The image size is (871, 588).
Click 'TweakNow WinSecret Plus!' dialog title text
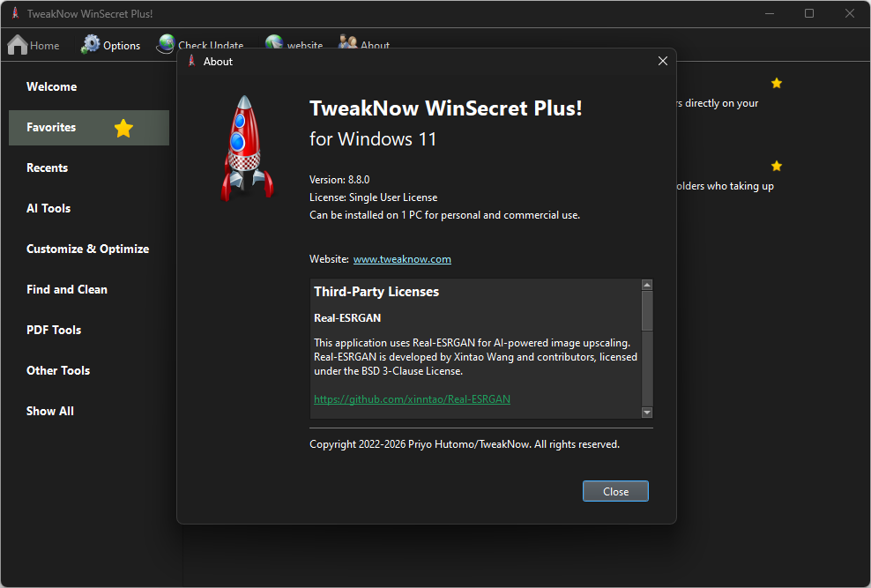[445, 108]
